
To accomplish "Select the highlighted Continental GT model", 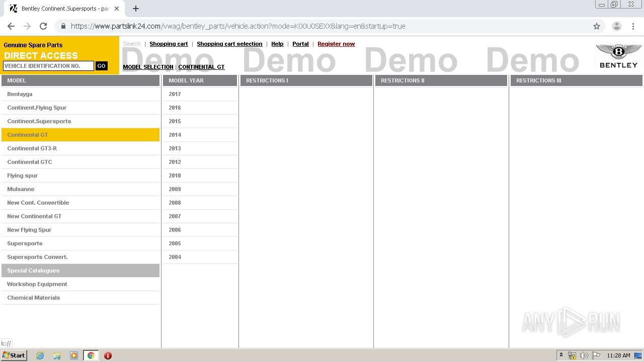I will pyautogui.click(x=80, y=135).
